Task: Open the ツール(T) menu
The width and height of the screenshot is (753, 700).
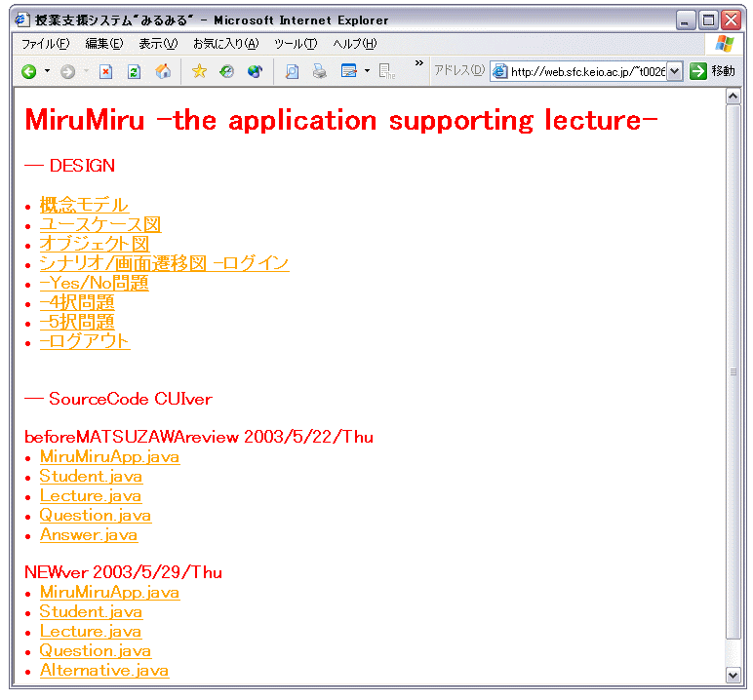Action: pyautogui.click(x=296, y=44)
